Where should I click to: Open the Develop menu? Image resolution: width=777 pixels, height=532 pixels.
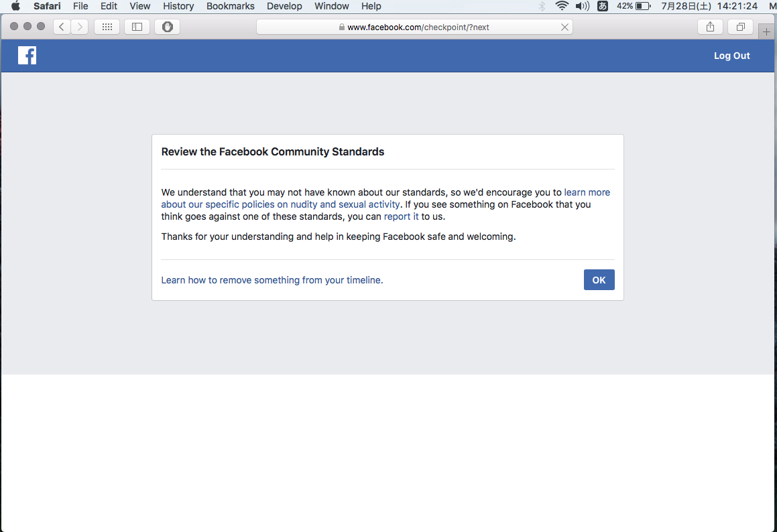click(284, 6)
